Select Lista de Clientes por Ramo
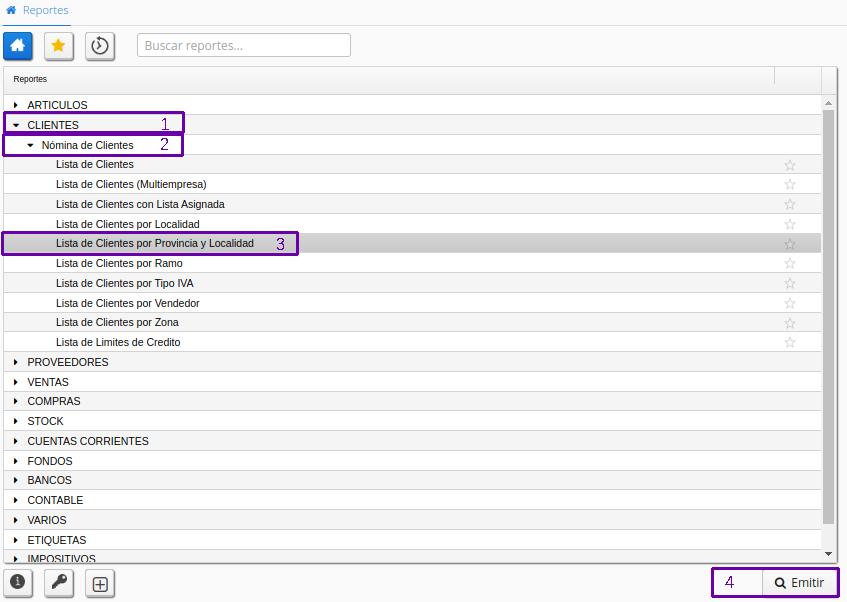 412,263
